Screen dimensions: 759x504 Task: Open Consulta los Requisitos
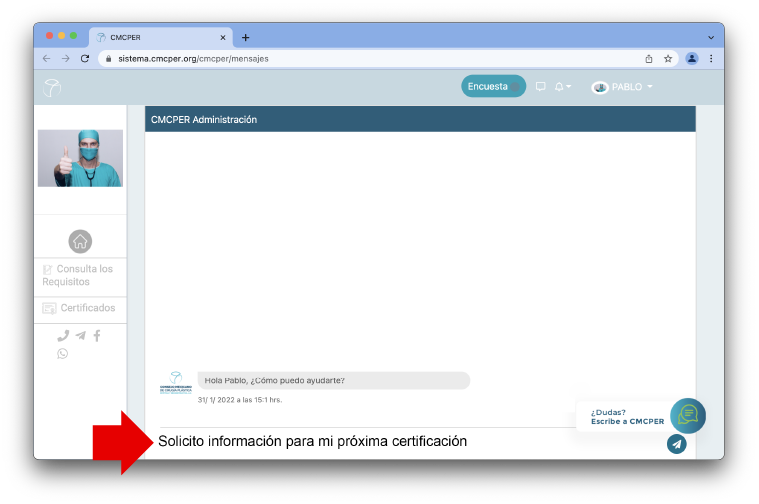(78, 275)
